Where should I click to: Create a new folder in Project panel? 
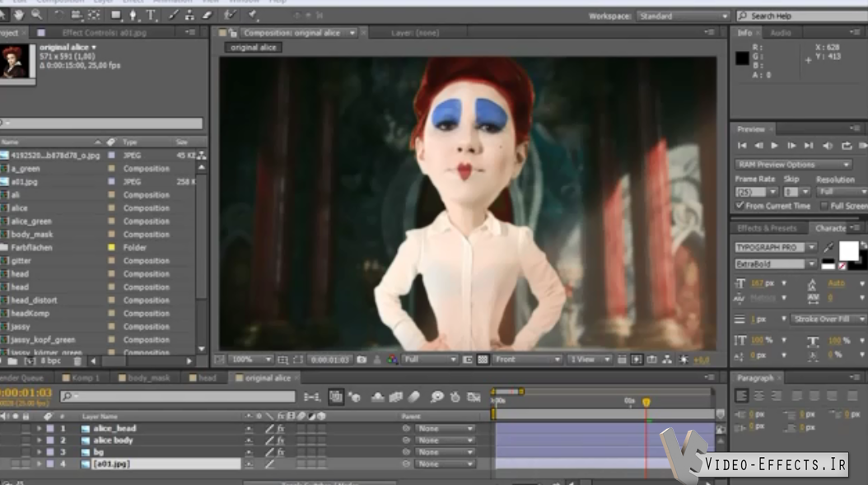pos(12,361)
